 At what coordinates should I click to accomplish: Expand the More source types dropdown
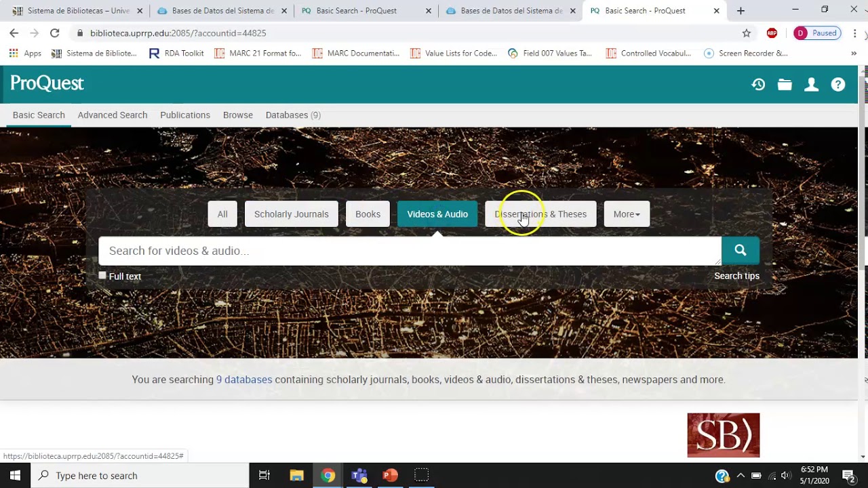pyautogui.click(x=627, y=214)
